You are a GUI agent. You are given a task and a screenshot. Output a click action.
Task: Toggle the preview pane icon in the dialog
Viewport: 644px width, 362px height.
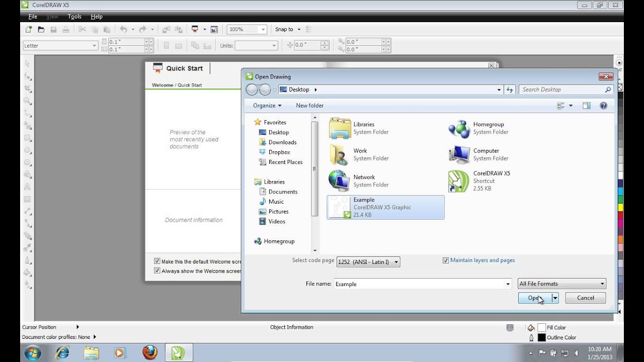click(x=586, y=106)
